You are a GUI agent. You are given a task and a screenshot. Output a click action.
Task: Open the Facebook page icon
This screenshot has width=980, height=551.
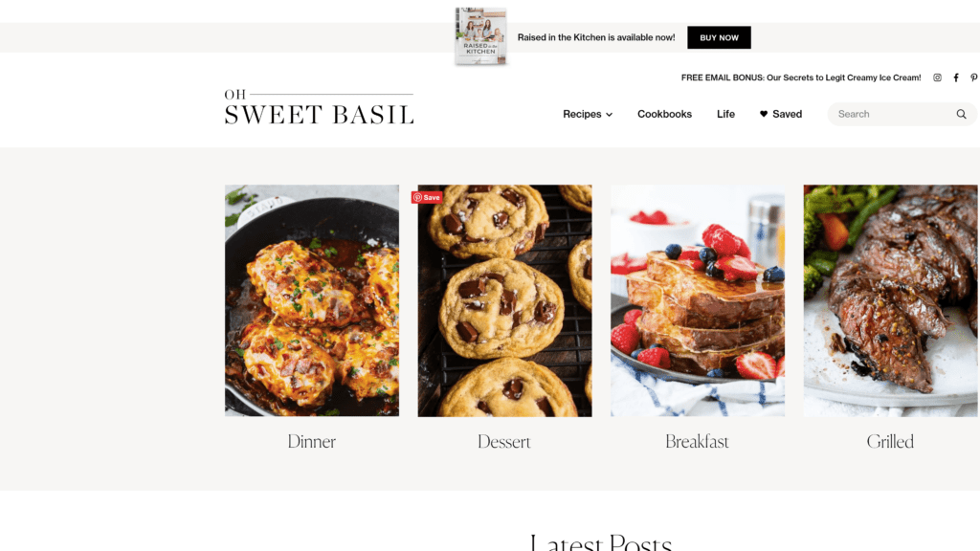coord(956,77)
